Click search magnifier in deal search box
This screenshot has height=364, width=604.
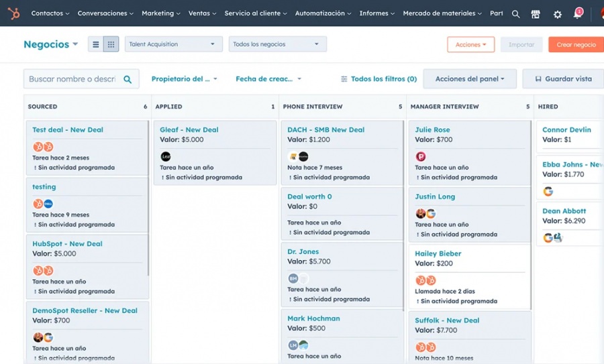[x=128, y=79]
